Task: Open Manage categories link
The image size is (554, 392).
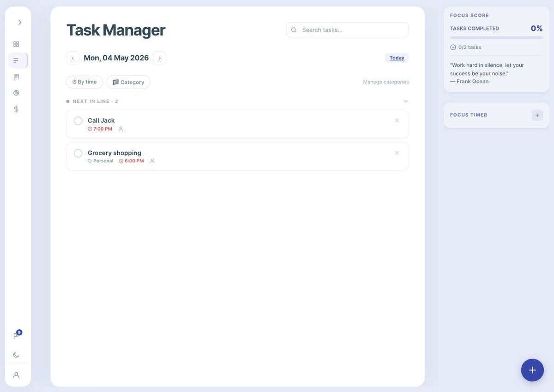Action: pyautogui.click(x=385, y=82)
